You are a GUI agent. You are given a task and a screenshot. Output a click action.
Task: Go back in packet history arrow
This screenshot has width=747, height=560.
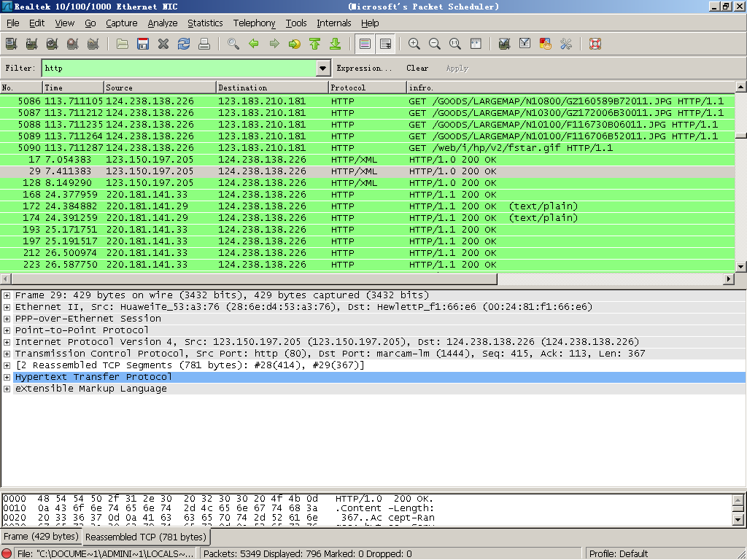254,44
